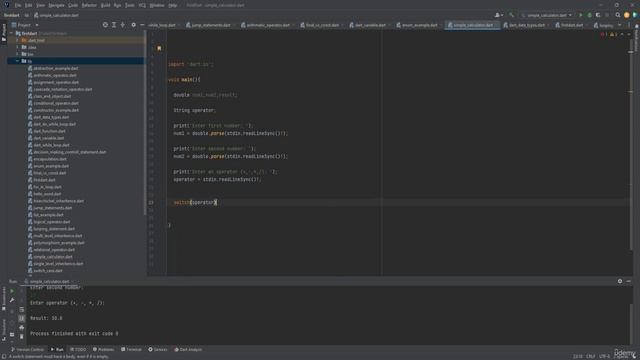
Task: Click the Search Everywhere magnifier icon
Action: point(618,15)
